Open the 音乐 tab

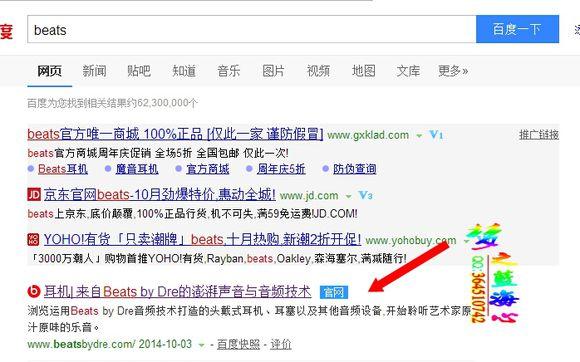click(x=229, y=71)
